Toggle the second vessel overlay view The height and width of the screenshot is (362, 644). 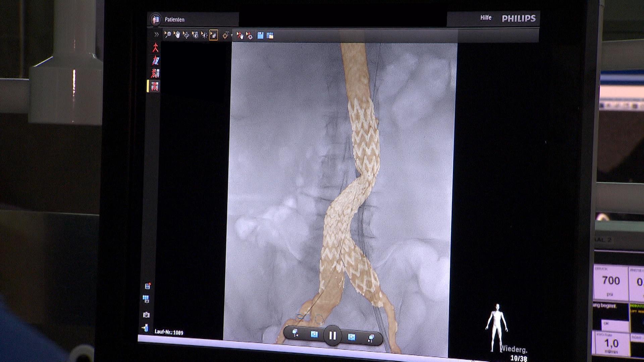[x=155, y=61]
